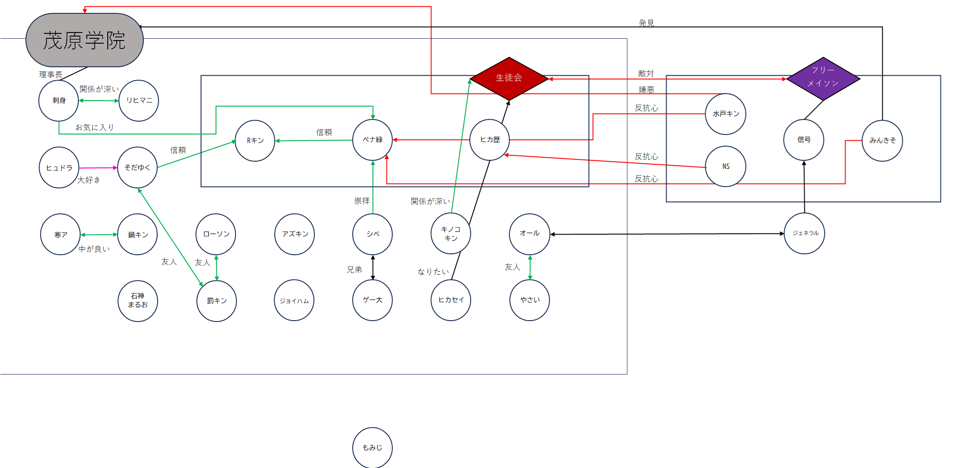Select 関係が深い label near リヒマニ
The image size is (980, 468).
pyautogui.click(x=99, y=89)
